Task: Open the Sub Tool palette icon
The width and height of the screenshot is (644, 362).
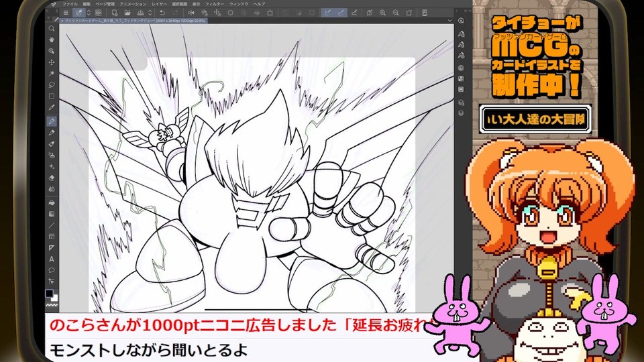Action: pyautogui.click(x=462, y=34)
